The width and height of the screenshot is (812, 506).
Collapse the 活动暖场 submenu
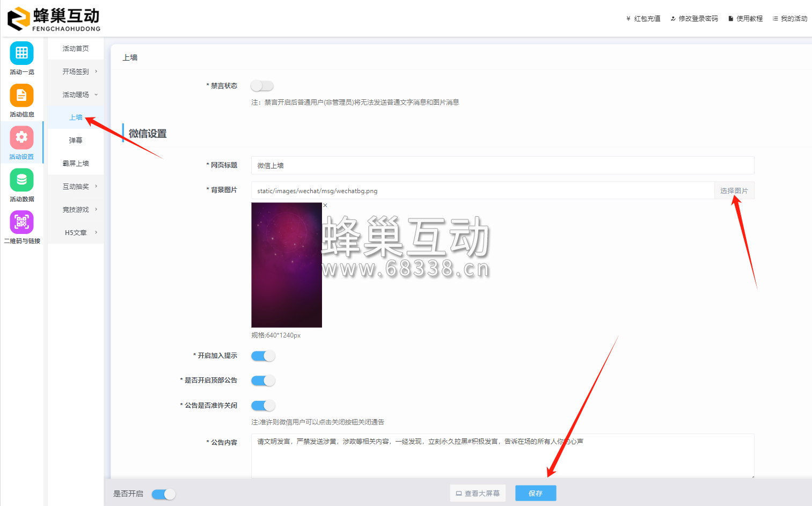pos(75,94)
